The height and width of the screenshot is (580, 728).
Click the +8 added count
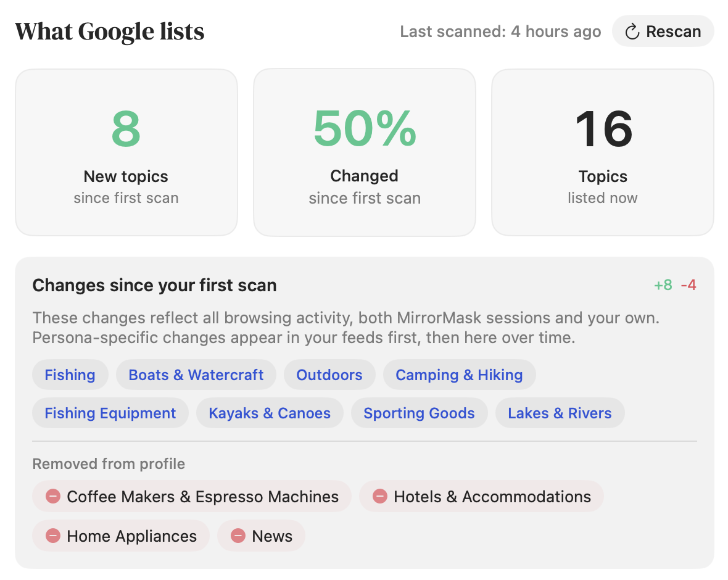663,284
